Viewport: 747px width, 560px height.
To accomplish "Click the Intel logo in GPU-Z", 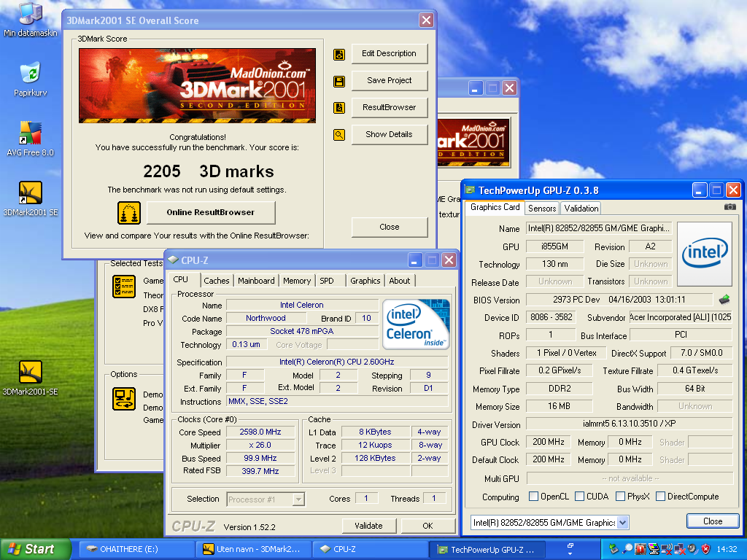I will point(705,254).
